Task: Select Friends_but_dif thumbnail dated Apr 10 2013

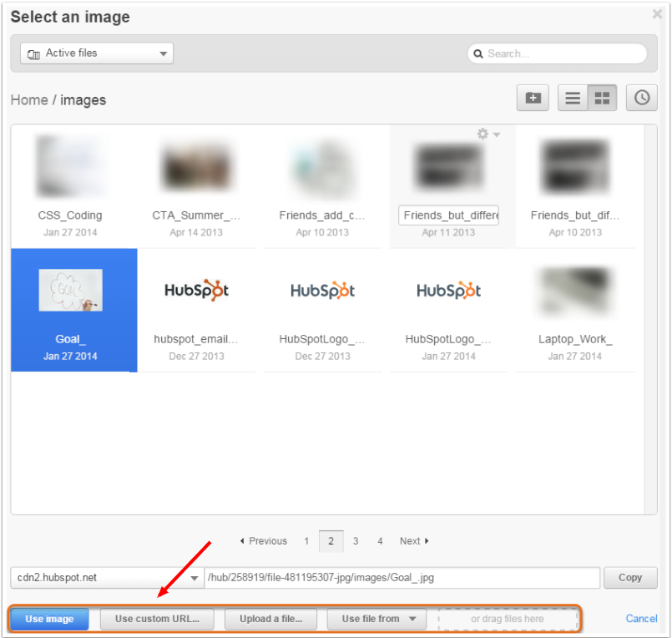Action: [x=575, y=166]
